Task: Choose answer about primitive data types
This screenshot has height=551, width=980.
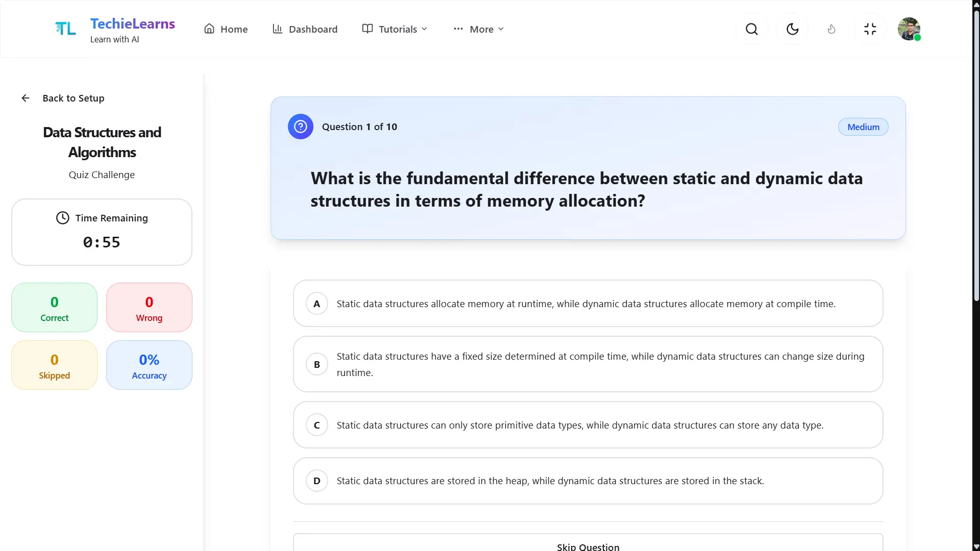Action: 588,425
